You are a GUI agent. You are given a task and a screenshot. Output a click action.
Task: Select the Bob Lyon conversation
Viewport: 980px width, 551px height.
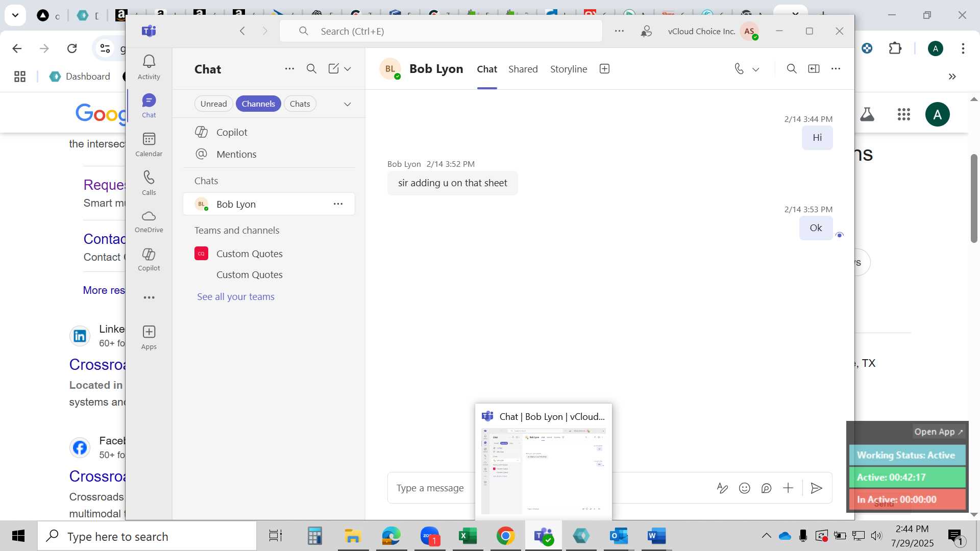click(269, 204)
